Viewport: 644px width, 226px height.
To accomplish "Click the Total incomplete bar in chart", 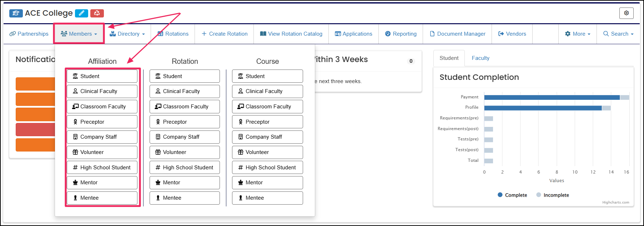I will tap(489, 161).
